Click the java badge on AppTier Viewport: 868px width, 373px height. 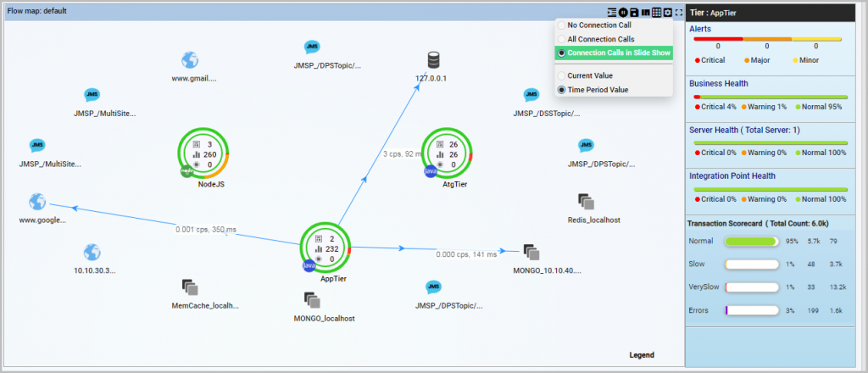(x=309, y=266)
